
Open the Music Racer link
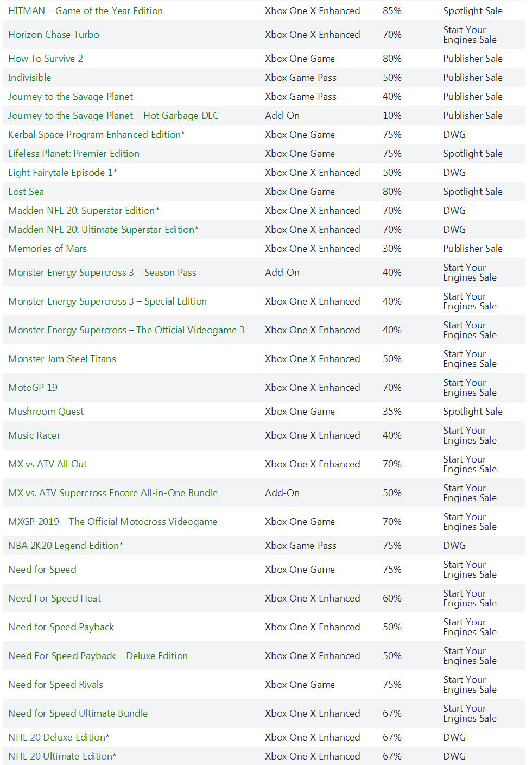(x=34, y=435)
